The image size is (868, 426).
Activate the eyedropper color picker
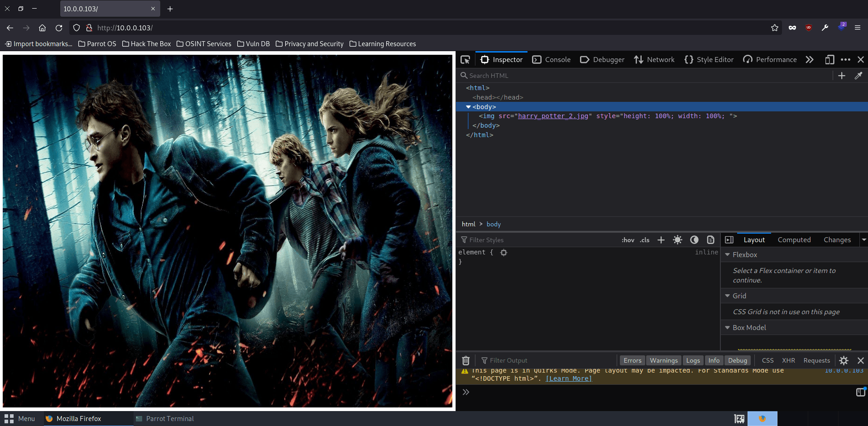coord(858,75)
